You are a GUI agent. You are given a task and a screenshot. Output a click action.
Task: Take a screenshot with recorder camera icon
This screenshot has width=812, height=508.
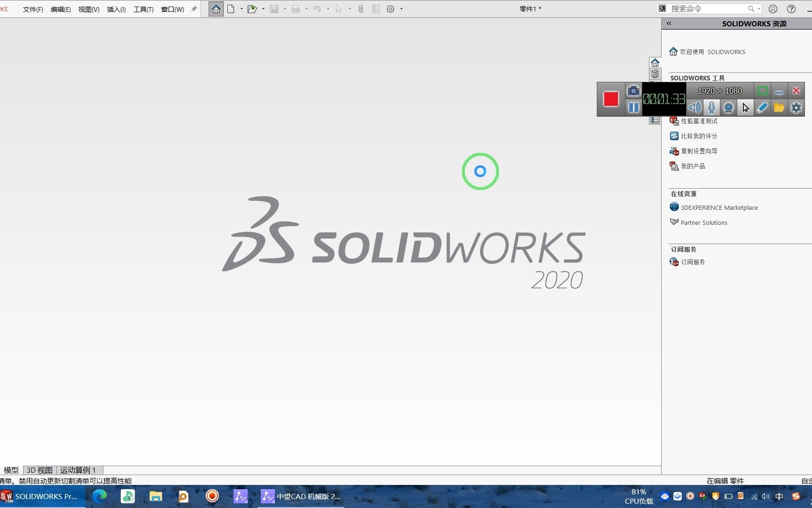[633, 90]
